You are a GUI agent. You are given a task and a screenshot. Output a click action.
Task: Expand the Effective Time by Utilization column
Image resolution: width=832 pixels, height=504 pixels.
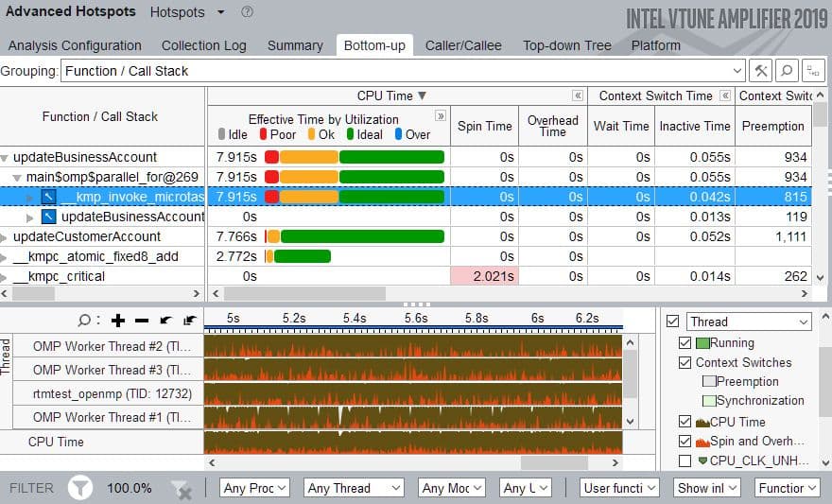coord(440,116)
